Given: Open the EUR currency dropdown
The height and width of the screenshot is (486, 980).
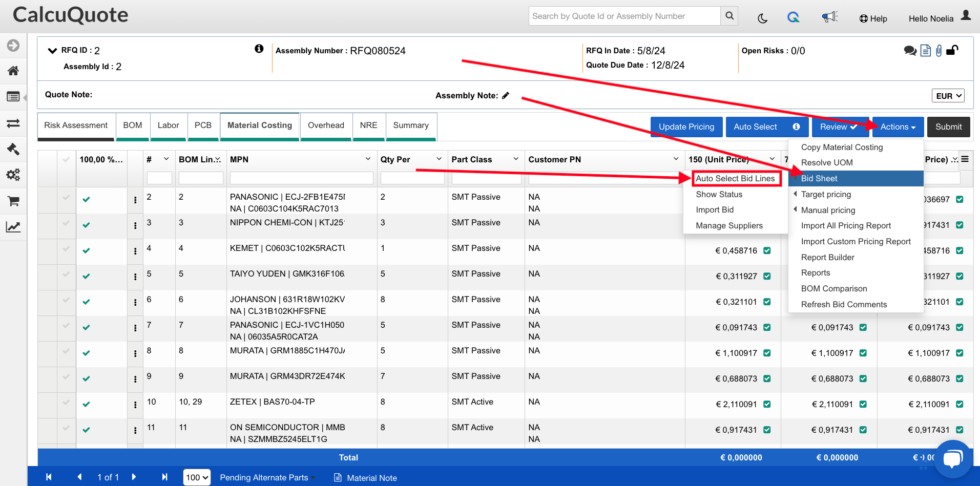Looking at the screenshot, I should click(x=948, y=96).
